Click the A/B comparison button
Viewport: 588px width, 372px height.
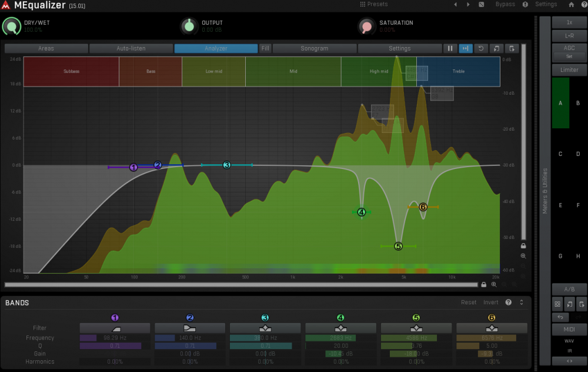[569, 289]
